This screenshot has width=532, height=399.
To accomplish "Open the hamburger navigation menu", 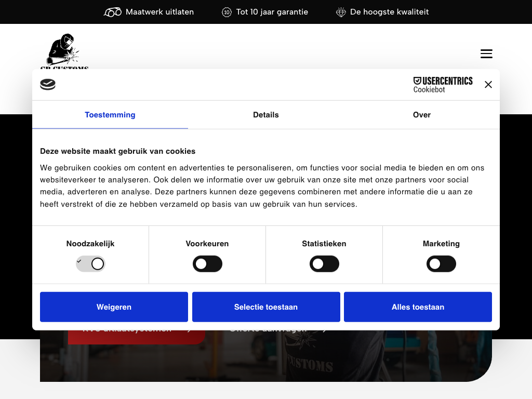I will tap(486, 54).
